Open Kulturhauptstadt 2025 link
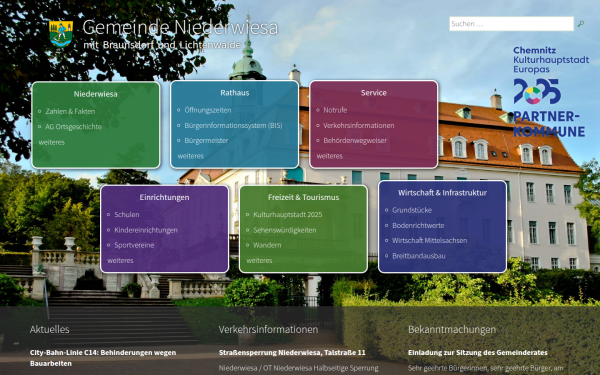600x375 pixels. [x=288, y=215]
